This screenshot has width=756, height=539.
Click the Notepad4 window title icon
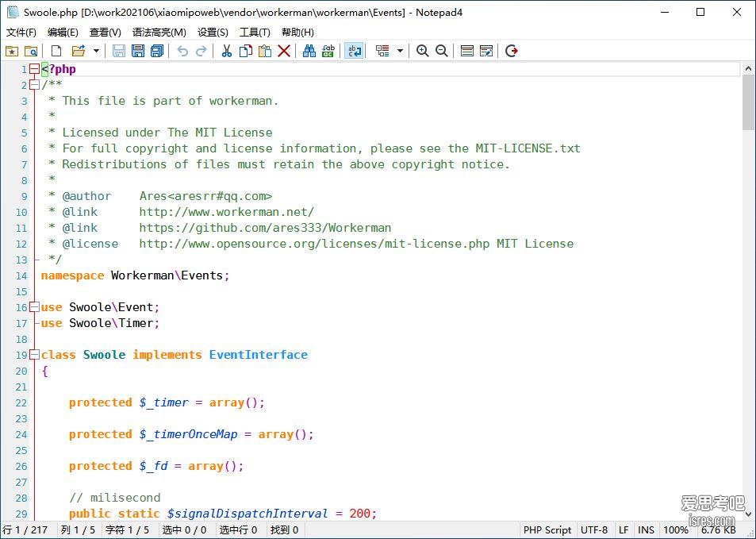[x=13, y=12]
